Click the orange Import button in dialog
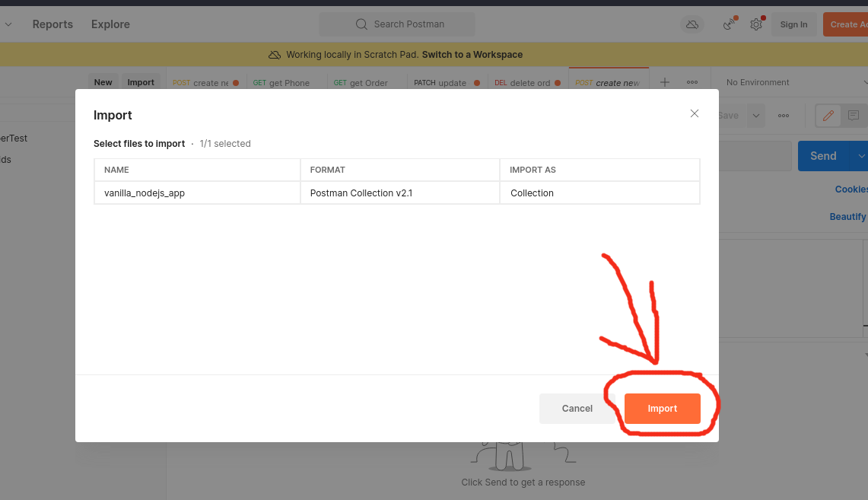The image size is (868, 500). [x=662, y=409]
